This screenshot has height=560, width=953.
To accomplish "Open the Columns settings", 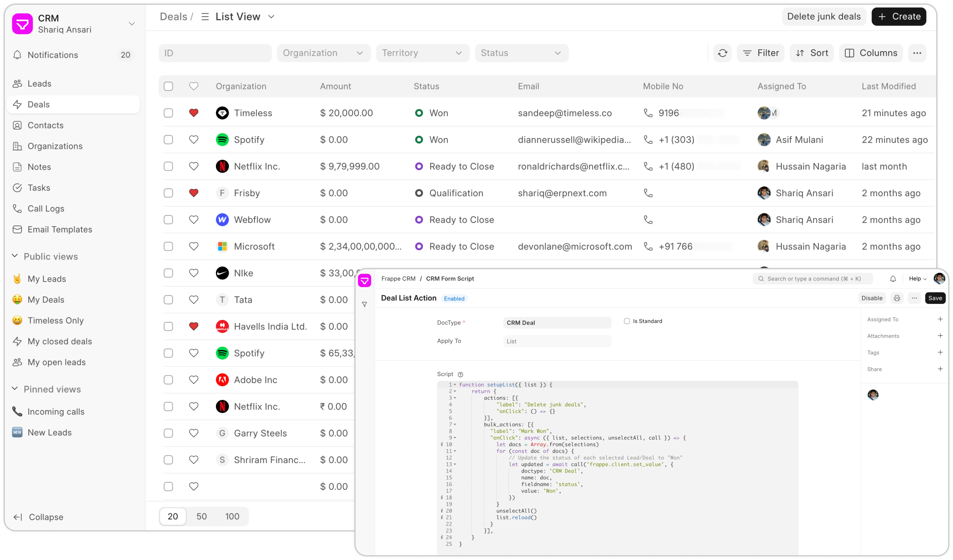I will point(871,53).
